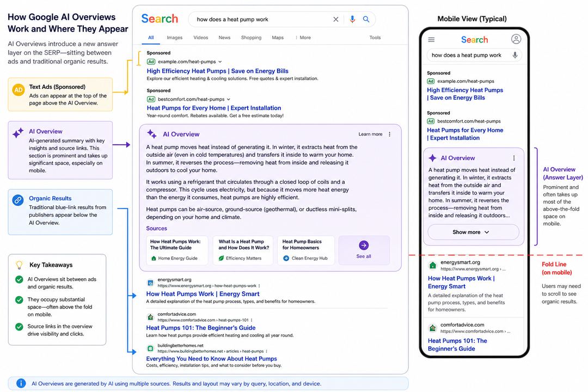The image size is (588, 392).
Task: Open source card What Is a Heat Pump
Action: click(244, 250)
